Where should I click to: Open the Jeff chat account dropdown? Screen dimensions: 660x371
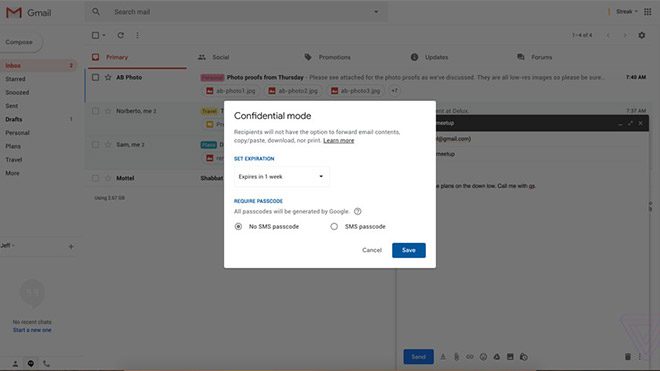click(x=8, y=246)
